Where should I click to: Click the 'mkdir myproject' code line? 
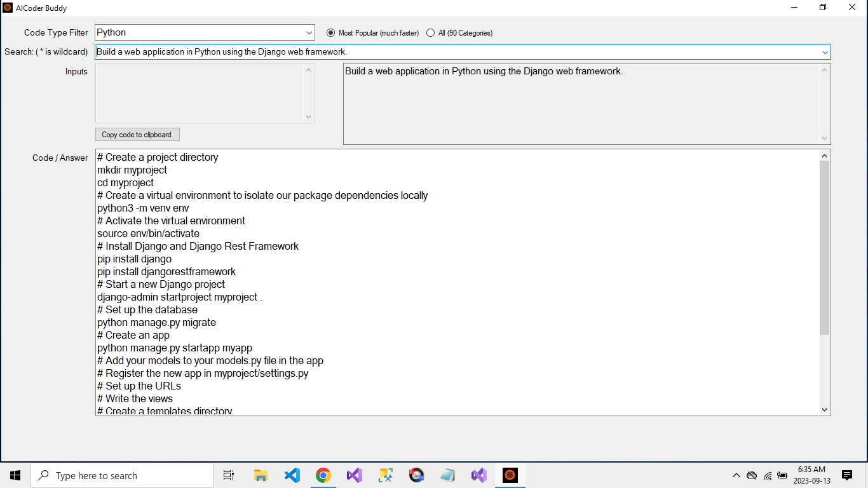(x=132, y=170)
